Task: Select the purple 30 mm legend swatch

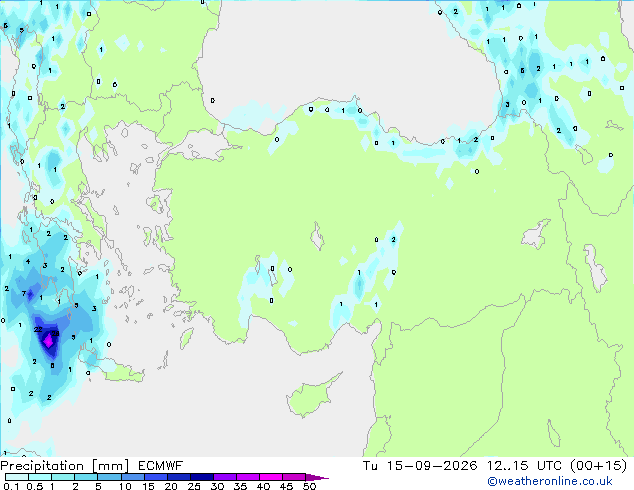Action: [x=225, y=477]
